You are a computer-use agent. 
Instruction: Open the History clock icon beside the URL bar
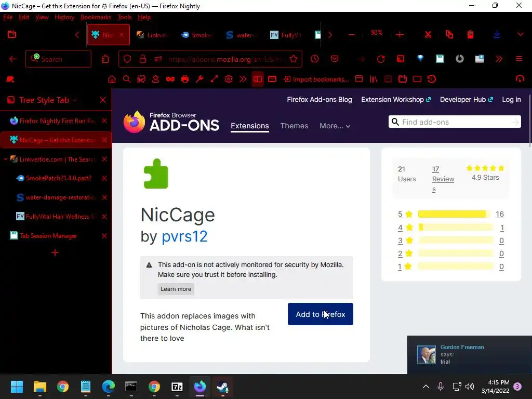(314, 59)
